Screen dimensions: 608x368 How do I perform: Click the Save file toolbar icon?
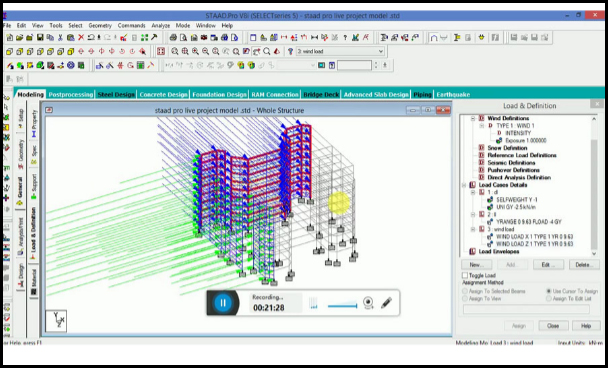[40, 38]
